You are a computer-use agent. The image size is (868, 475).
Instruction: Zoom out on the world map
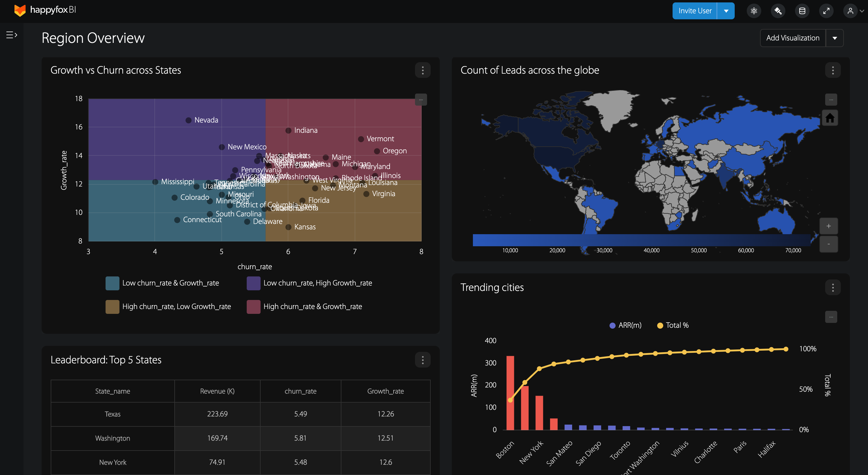(828, 244)
